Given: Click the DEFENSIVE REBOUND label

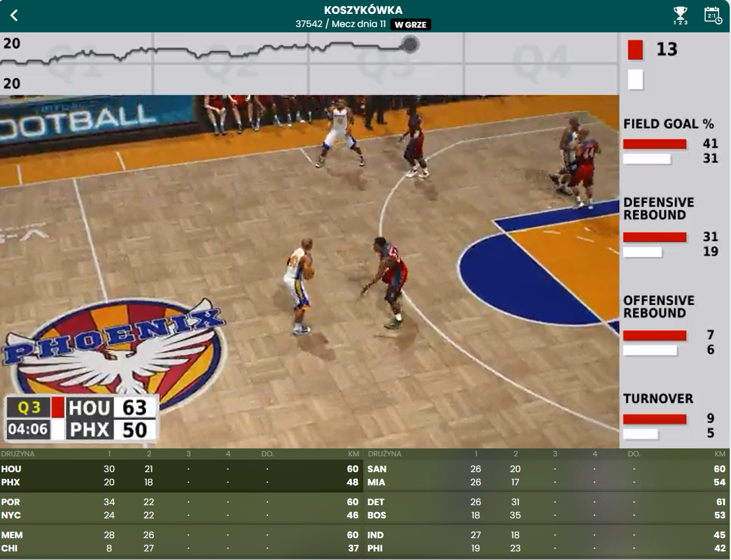Looking at the screenshot, I should pos(659,209).
